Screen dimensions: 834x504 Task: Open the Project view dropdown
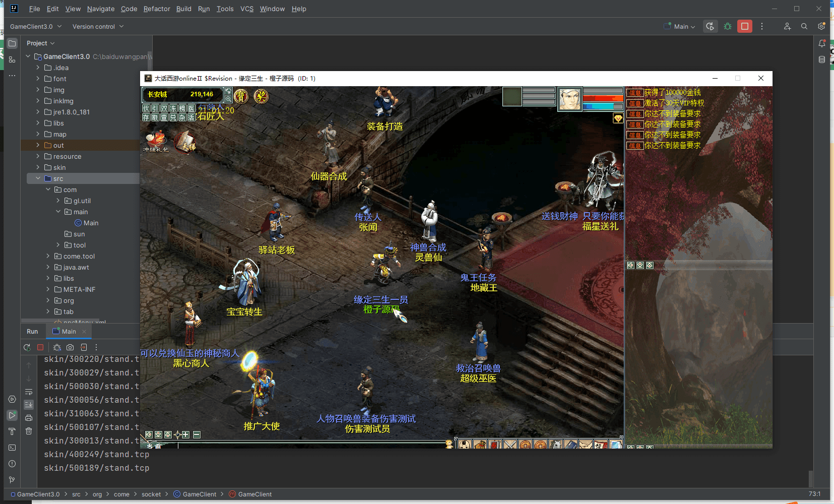41,43
